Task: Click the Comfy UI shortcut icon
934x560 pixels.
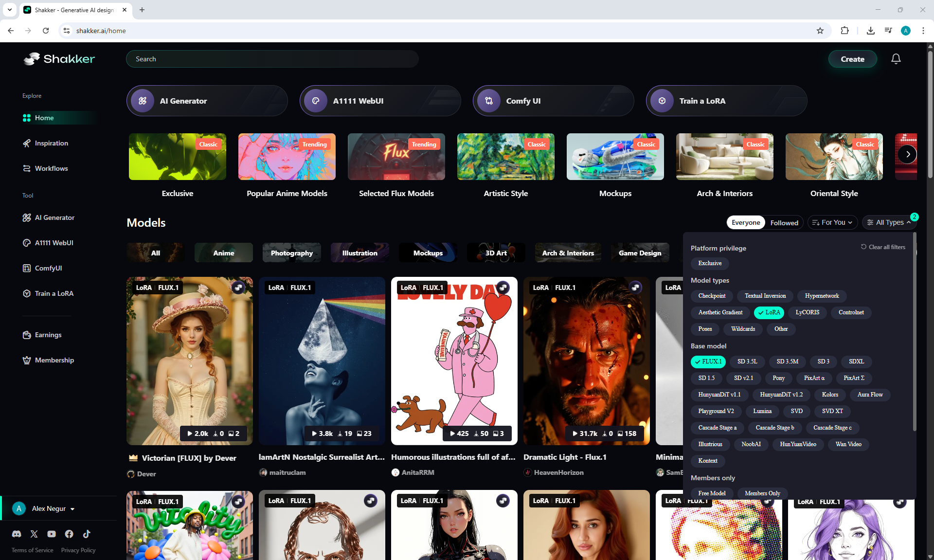Action: coord(489,101)
